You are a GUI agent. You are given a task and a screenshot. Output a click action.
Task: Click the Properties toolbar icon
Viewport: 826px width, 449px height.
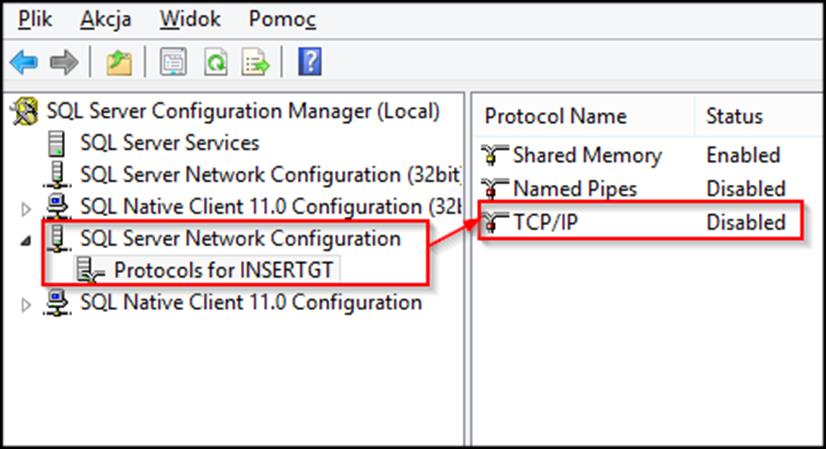(x=173, y=62)
